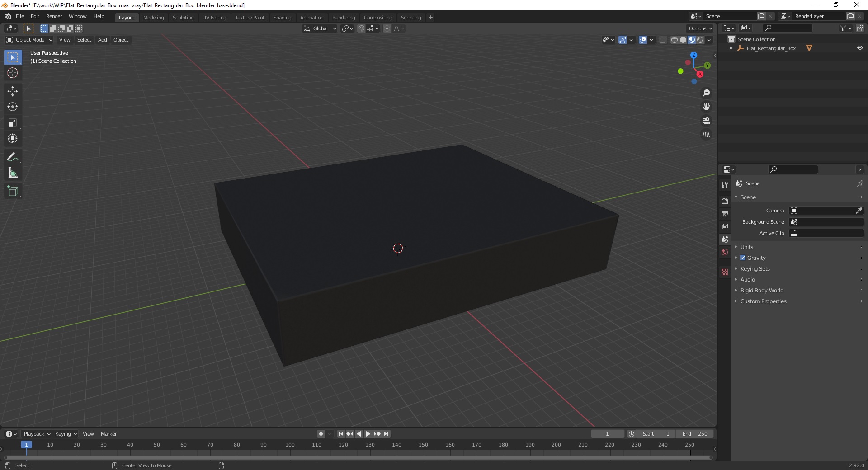Open the Render menu
The image size is (868, 470).
pyautogui.click(x=54, y=16)
